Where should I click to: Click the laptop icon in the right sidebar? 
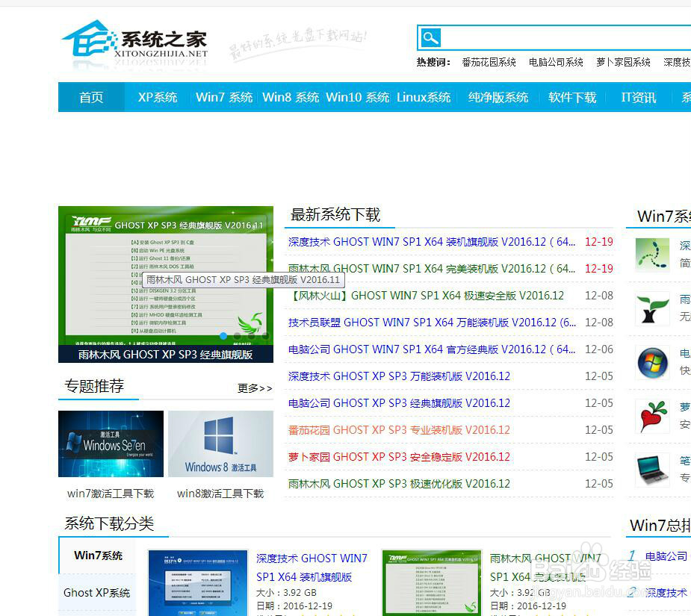click(652, 470)
